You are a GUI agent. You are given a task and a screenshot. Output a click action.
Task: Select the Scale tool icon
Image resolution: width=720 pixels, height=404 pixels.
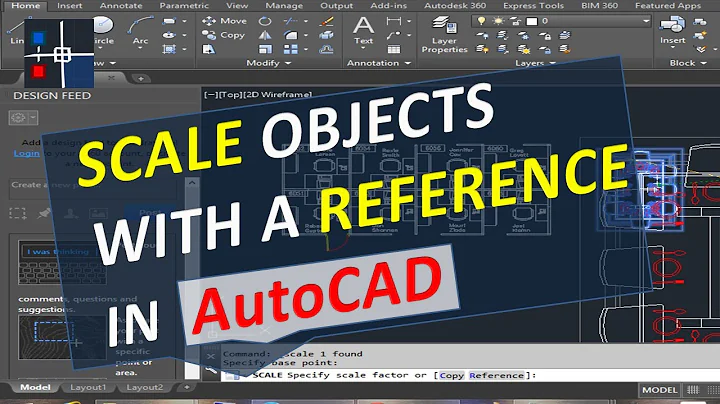tap(265, 49)
